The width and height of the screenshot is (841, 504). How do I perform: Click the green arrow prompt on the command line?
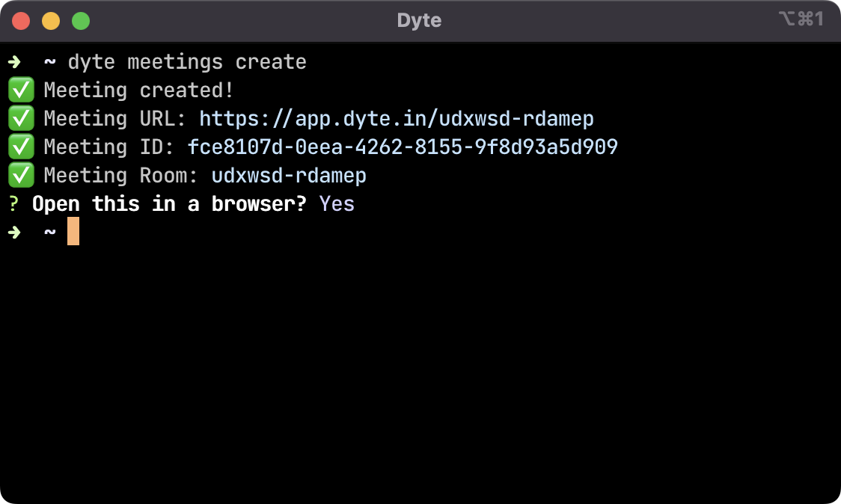point(15,62)
